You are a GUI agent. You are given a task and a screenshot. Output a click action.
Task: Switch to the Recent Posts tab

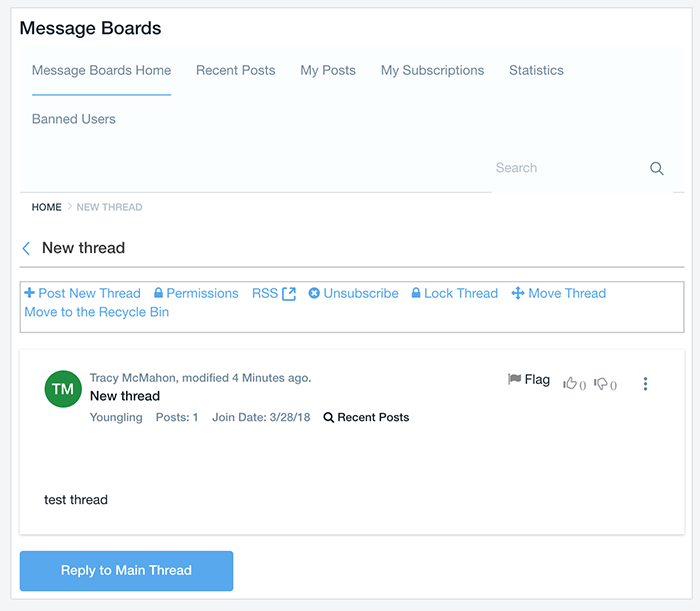click(x=235, y=71)
